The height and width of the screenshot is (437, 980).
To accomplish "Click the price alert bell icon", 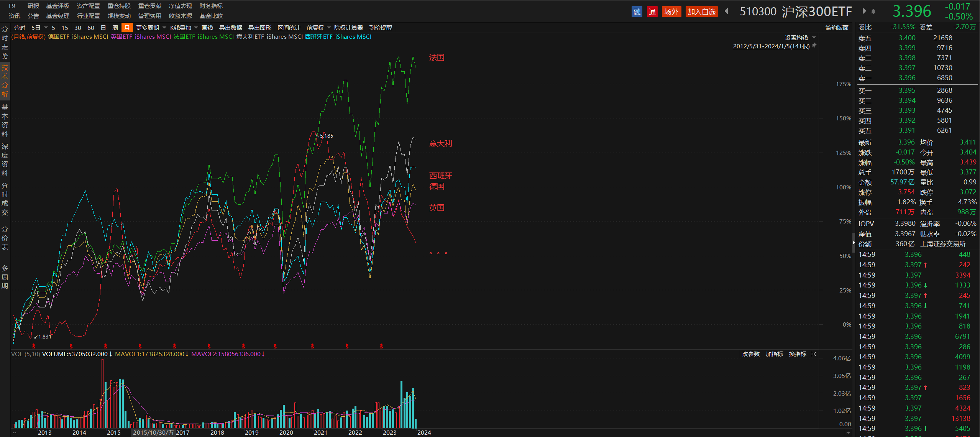I will coord(873,11).
